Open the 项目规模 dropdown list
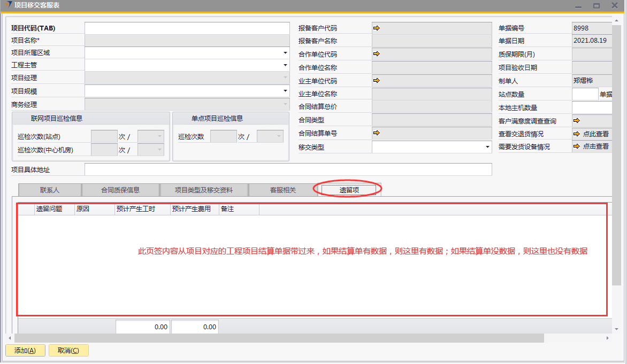 pyautogui.click(x=285, y=91)
